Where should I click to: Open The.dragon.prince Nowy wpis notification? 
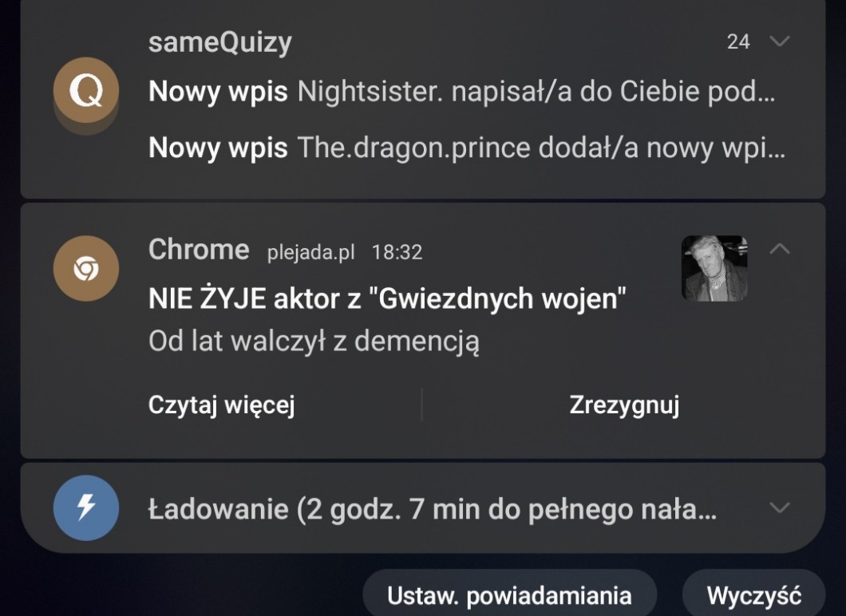coord(467,148)
